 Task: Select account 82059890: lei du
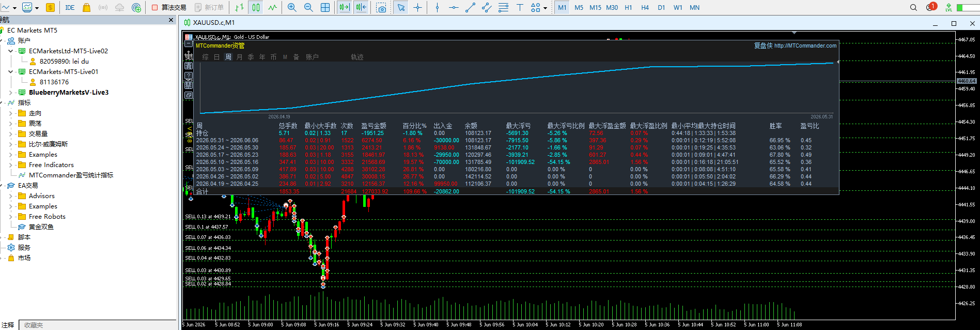59,61
